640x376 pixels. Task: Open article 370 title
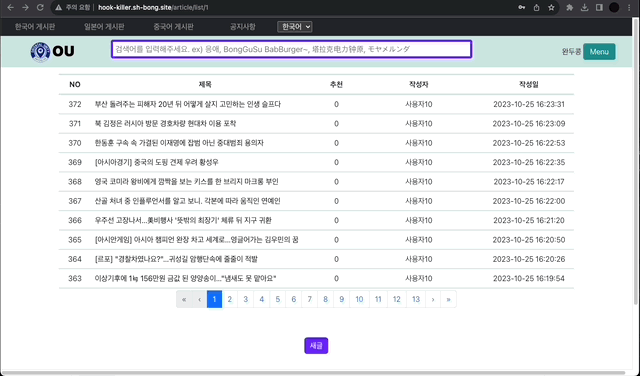179,143
